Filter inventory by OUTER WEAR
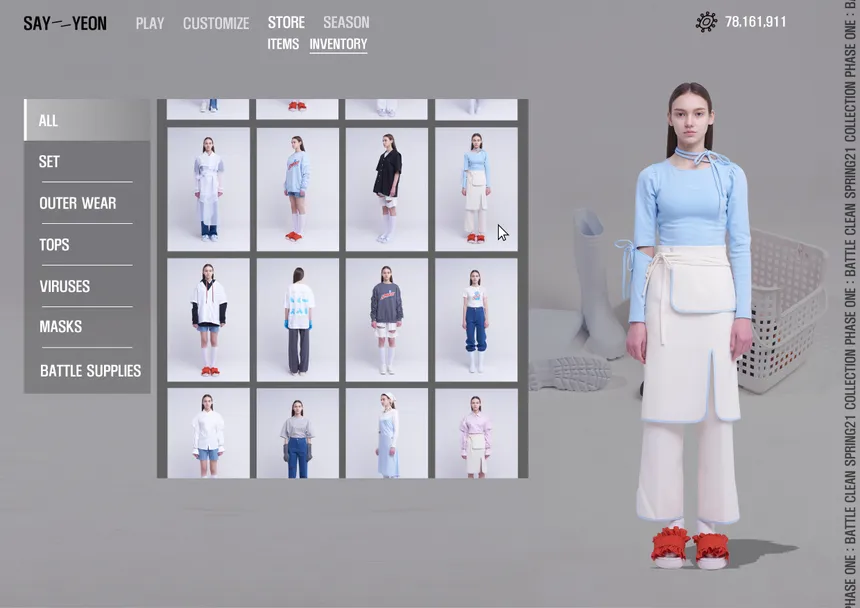860x608 pixels. (x=87, y=203)
